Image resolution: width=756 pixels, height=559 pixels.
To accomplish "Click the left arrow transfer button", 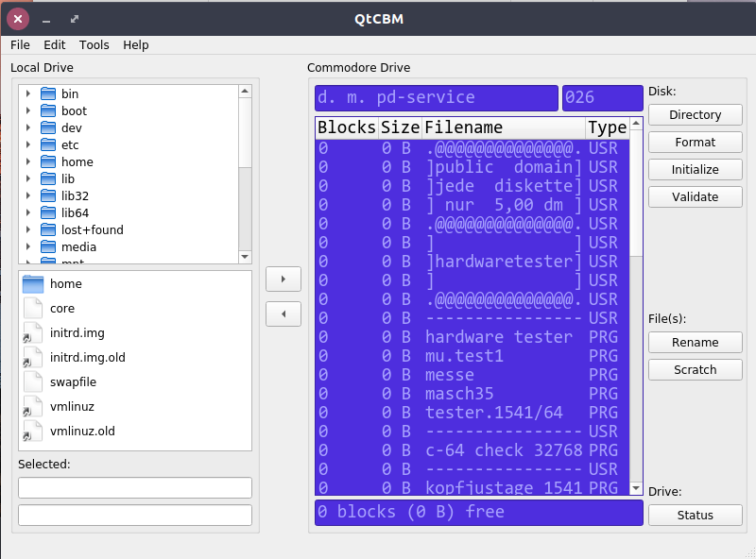I will 283,313.
